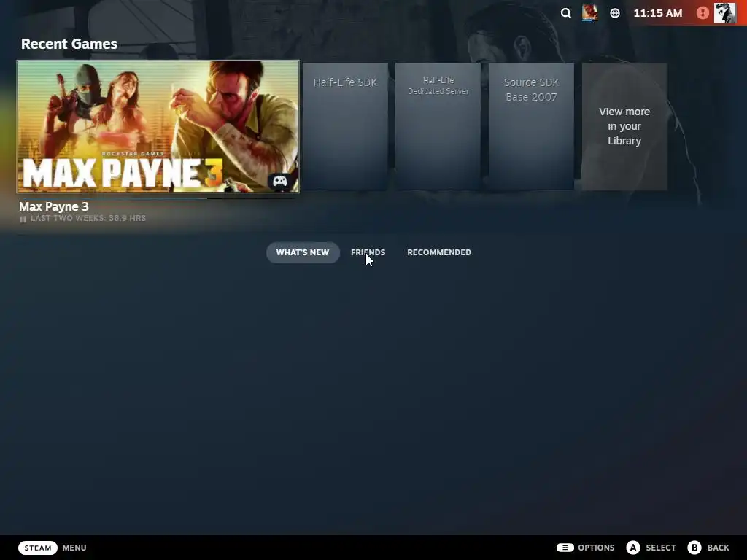747x560 pixels.
Task: Switch to the Recommended tab
Action: coord(439,252)
